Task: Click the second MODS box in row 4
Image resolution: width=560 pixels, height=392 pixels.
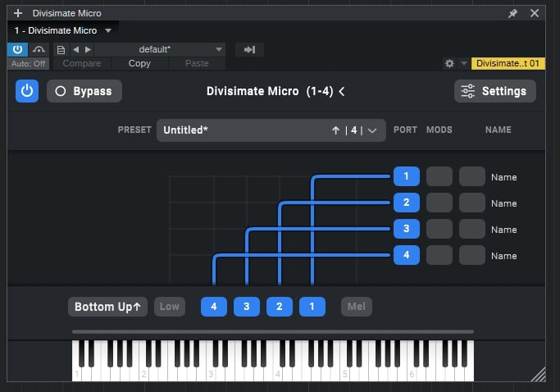Action: 472,255
